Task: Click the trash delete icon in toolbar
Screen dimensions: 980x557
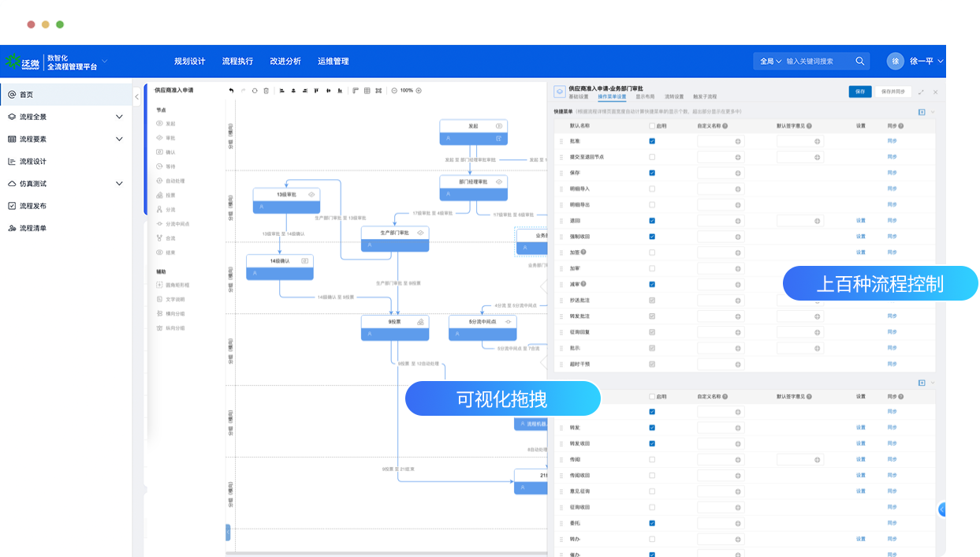Action: pos(266,91)
